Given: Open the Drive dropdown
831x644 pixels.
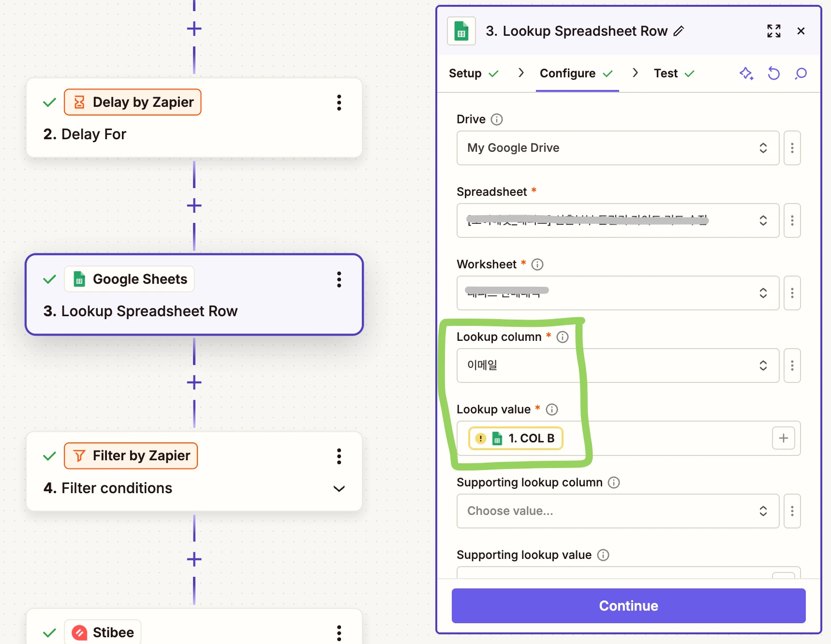Looking at the screenshot, I should click(x=617, y=148).
